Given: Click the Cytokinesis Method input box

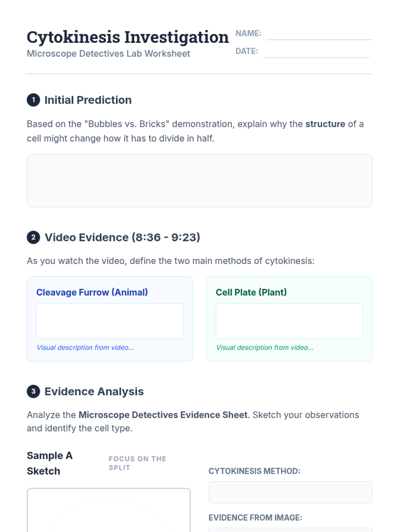Looking at the screenshot, I should 290,492.
